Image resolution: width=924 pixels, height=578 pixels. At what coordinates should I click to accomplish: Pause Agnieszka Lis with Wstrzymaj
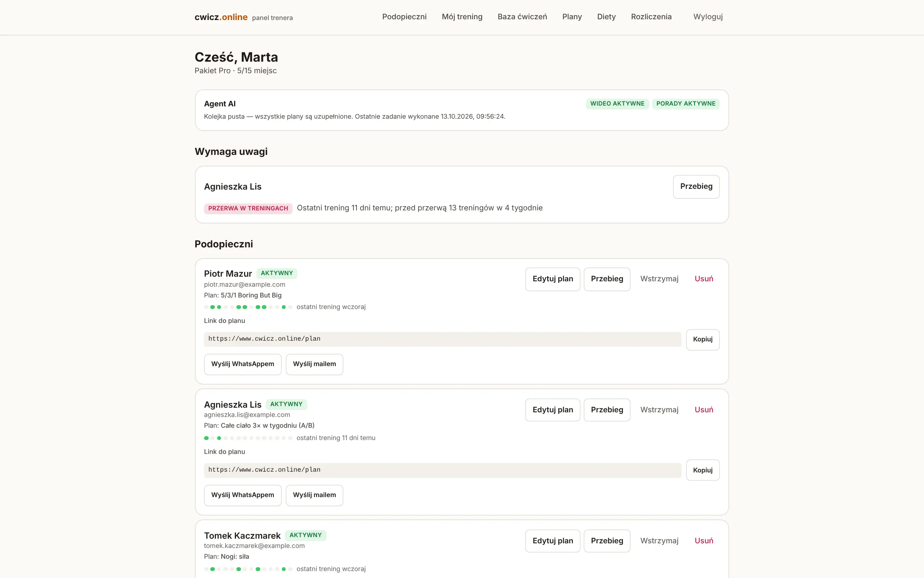[659, 410]
